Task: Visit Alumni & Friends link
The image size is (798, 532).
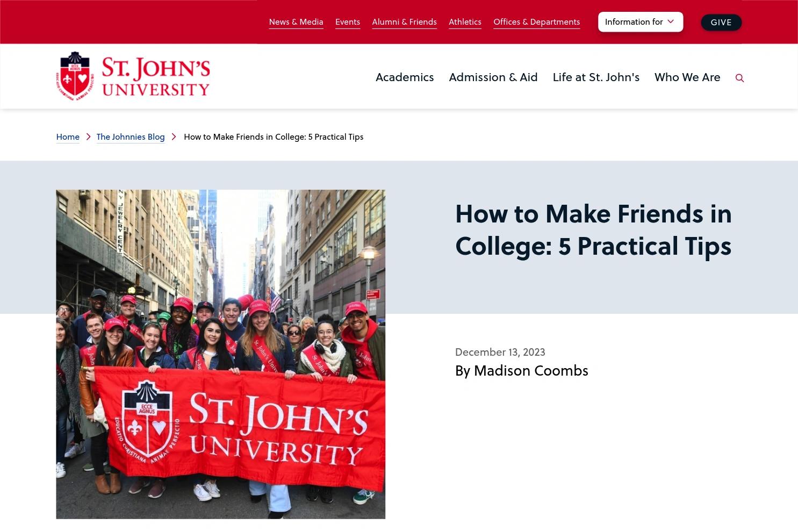Action: point(404,22)
